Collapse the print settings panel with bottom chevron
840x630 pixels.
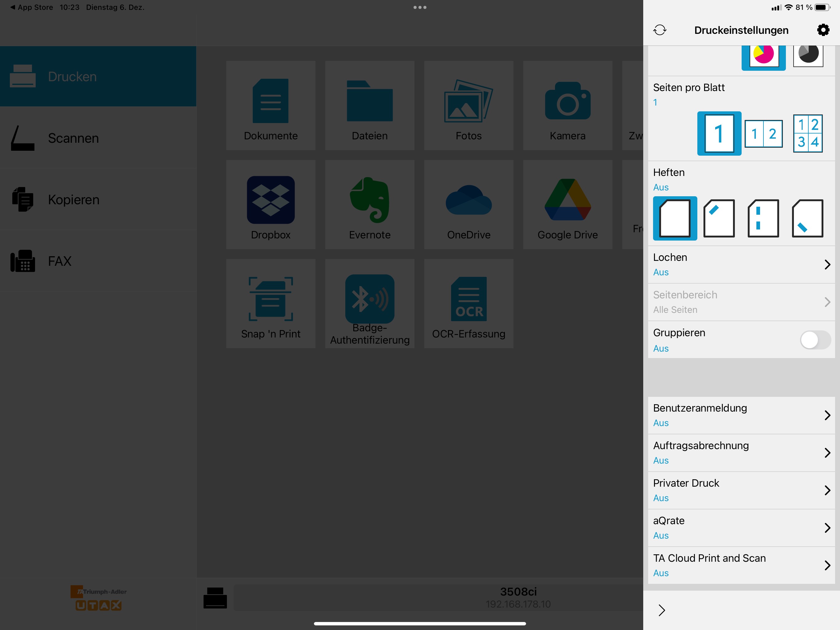(662, 610)
